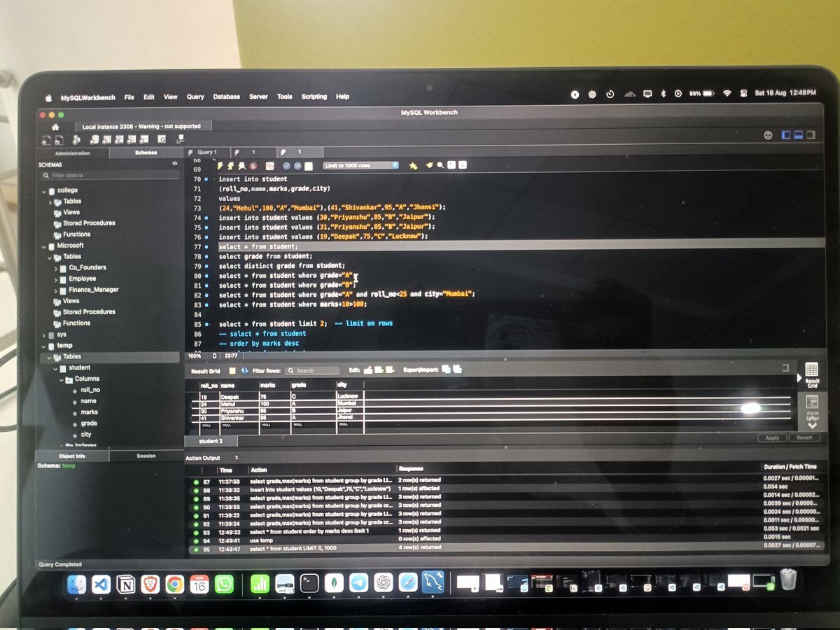Switch to the Session tab

click(146, 456)
